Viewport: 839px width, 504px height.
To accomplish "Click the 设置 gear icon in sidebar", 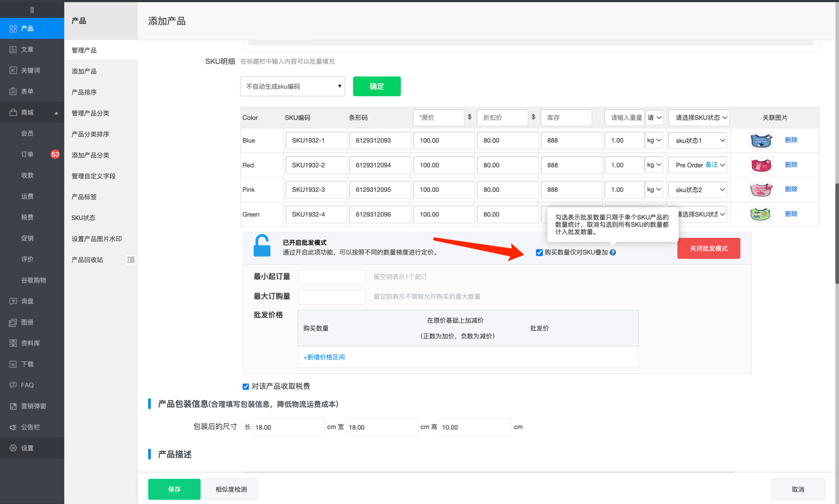I will 13,448.
